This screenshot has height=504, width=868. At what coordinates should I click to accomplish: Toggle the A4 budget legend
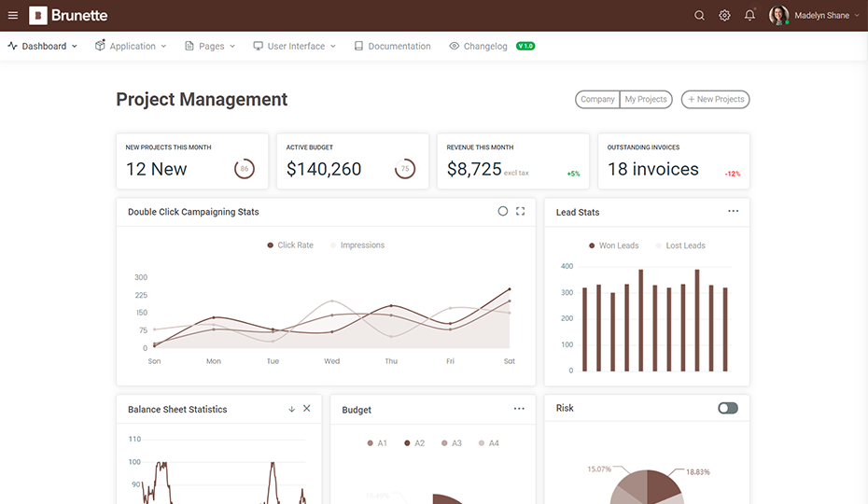[x=488, y=443]
